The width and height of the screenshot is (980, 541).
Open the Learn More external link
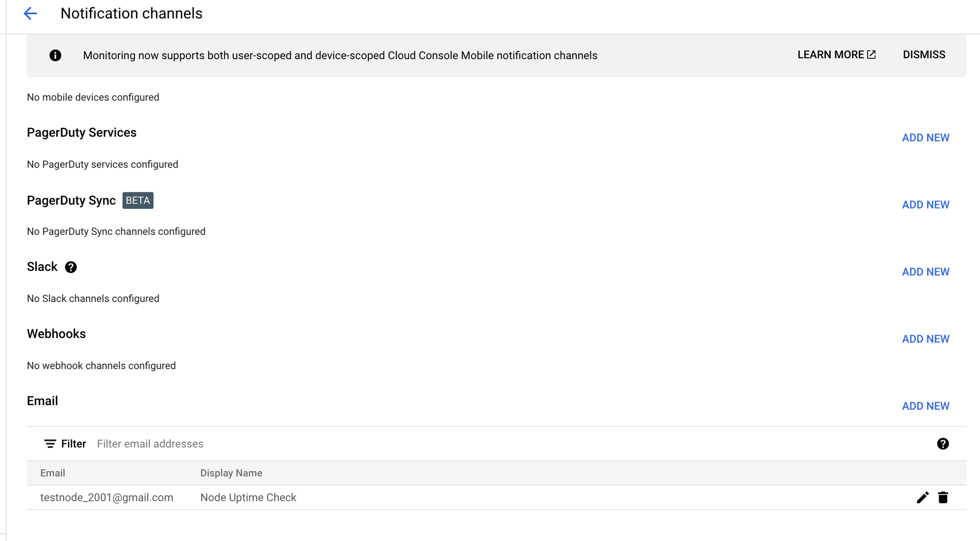click(836, 55)
